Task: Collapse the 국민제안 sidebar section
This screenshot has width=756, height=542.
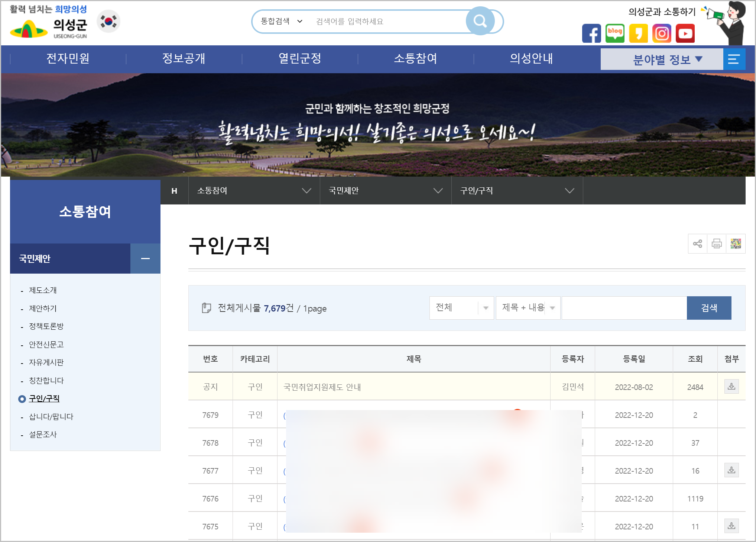Action: coord(145,258)
